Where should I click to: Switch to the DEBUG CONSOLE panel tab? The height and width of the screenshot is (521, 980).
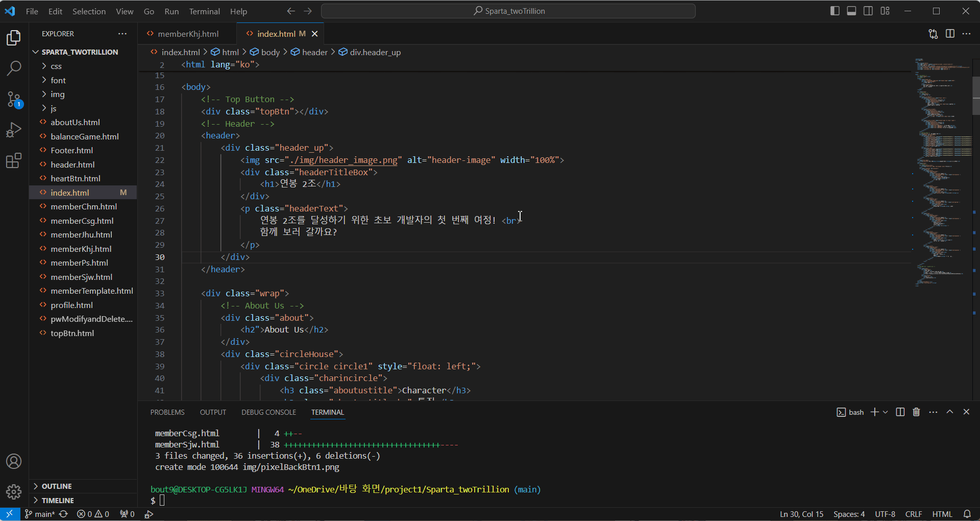coord(268,412)
